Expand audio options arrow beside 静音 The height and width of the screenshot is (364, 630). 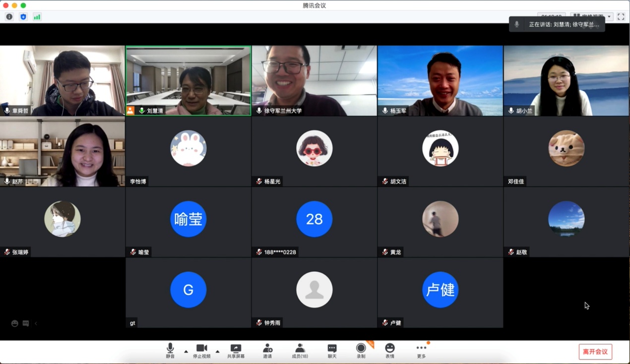click(x=186, y=351)
